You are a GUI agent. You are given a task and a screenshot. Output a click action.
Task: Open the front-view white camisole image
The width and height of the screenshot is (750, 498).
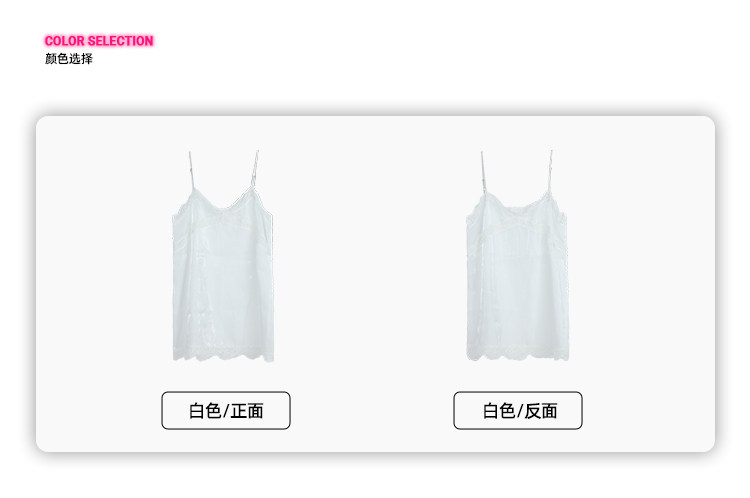(223, 256)
